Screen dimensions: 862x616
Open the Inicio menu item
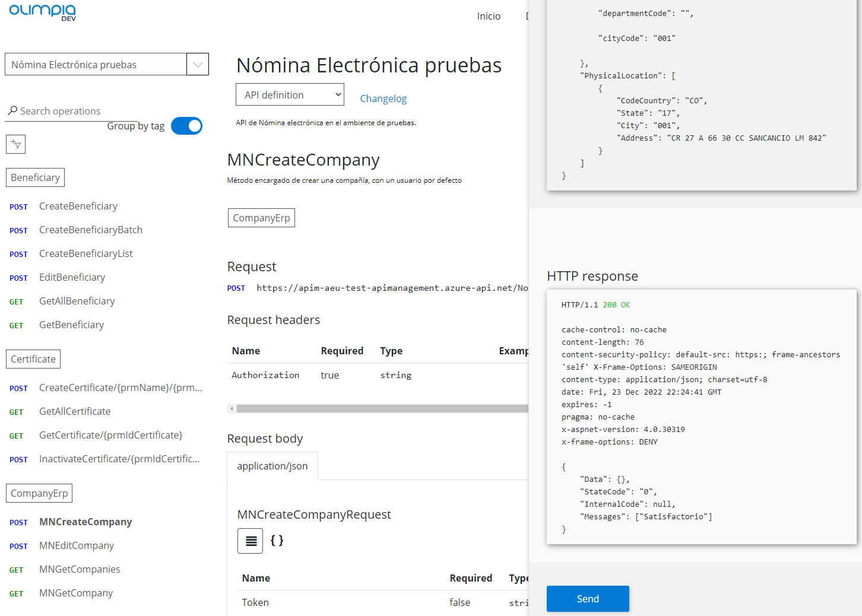(489, 16)
